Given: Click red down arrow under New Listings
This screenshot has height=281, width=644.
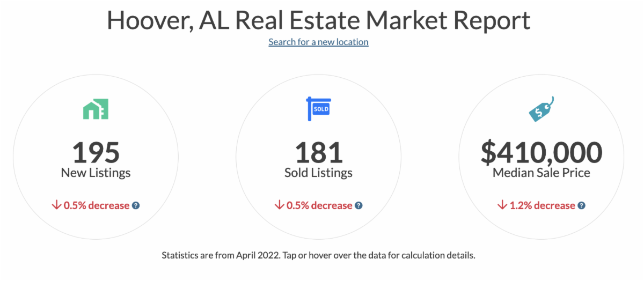Looking at the screenshot, I should coord(56,205).
